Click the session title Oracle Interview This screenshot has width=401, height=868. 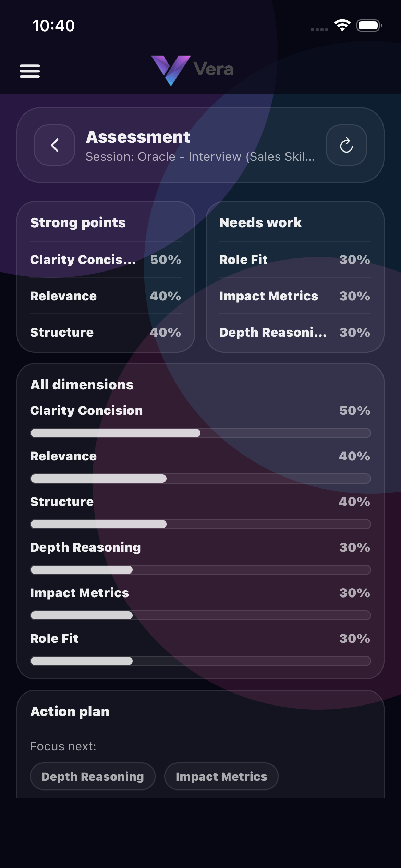200,157
